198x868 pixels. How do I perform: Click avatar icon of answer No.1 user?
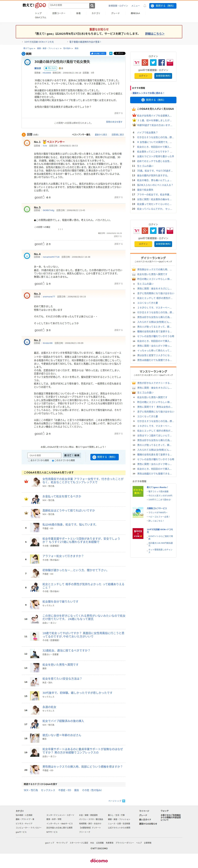pyautogui.click(x=27, y=143)
